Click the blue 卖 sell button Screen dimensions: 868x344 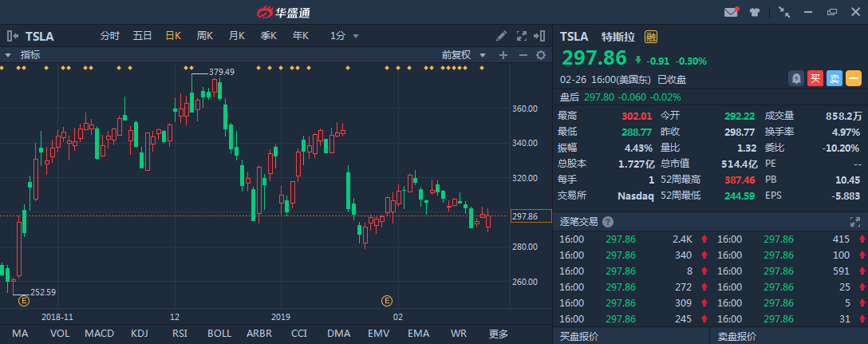834,78
